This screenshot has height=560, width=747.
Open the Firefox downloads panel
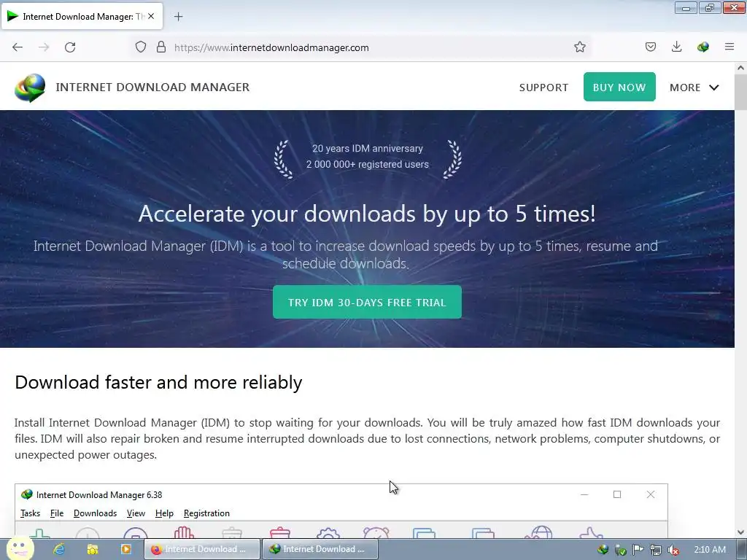(676, 47)
